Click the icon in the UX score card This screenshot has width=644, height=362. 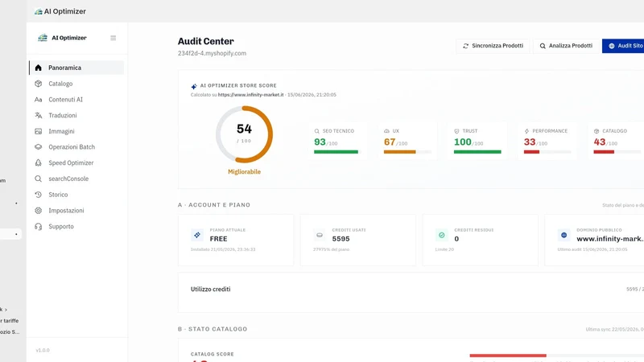pyautogui.click(x=386, y=131)
